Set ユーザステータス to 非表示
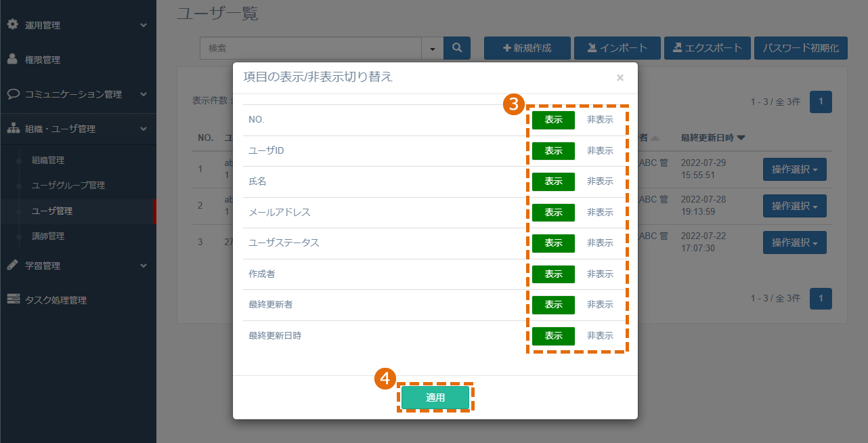Screen dimensions: 868x443 click(600, 243)
